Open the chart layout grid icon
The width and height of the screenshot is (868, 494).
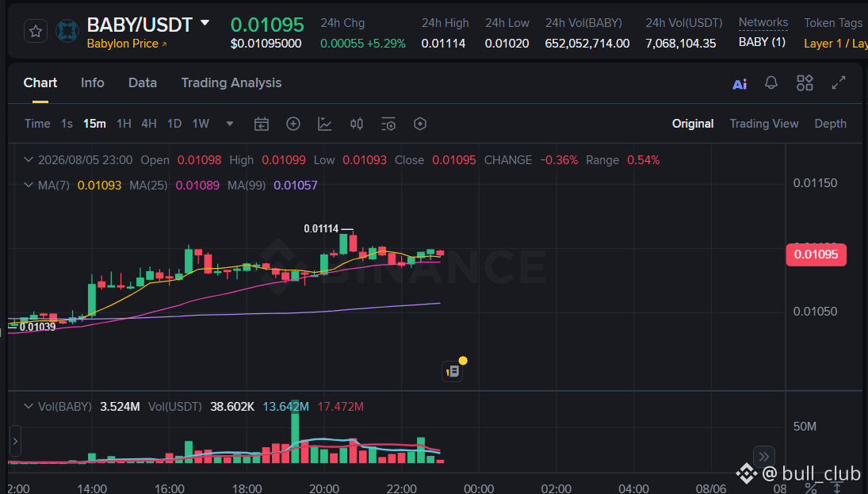click(x=805, y=83)
